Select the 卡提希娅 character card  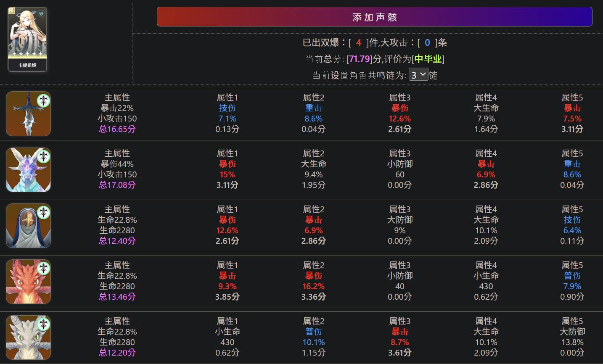[x=27, y=39]
